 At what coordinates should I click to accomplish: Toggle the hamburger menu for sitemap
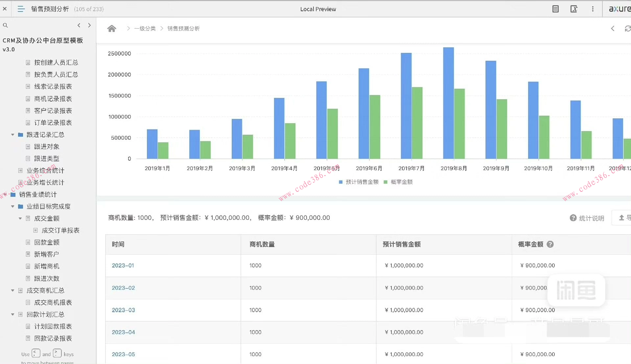coord(21,9)
